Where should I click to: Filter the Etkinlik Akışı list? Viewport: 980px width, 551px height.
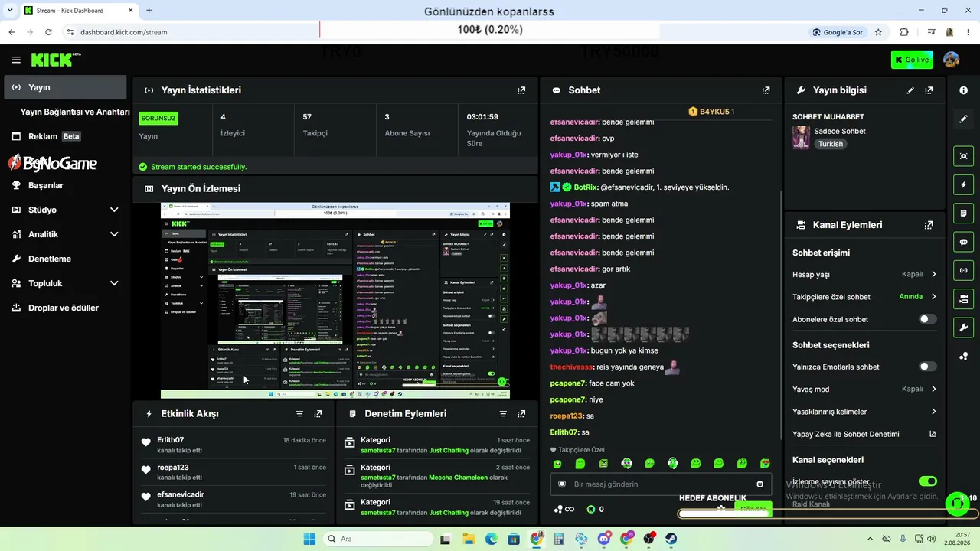[299, 414]
